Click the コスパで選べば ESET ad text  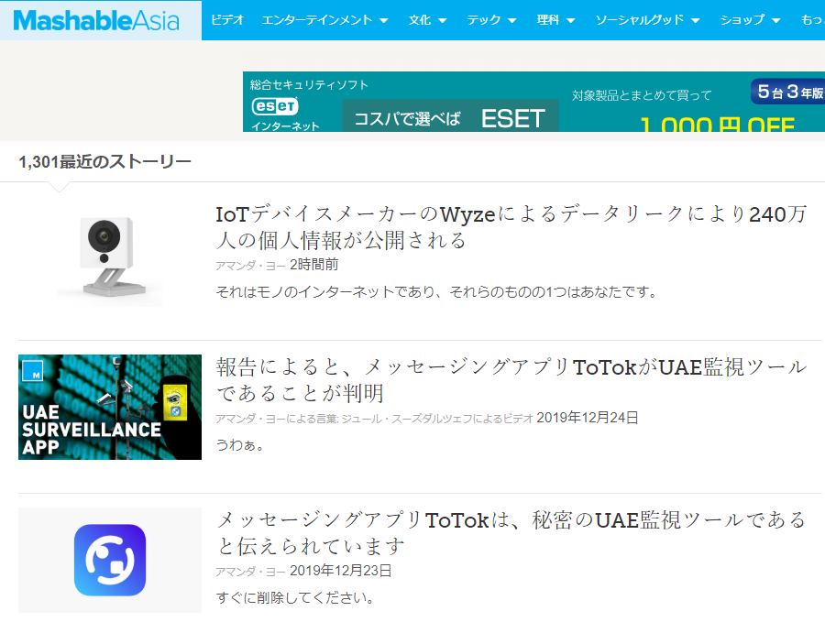click(450, 118)
